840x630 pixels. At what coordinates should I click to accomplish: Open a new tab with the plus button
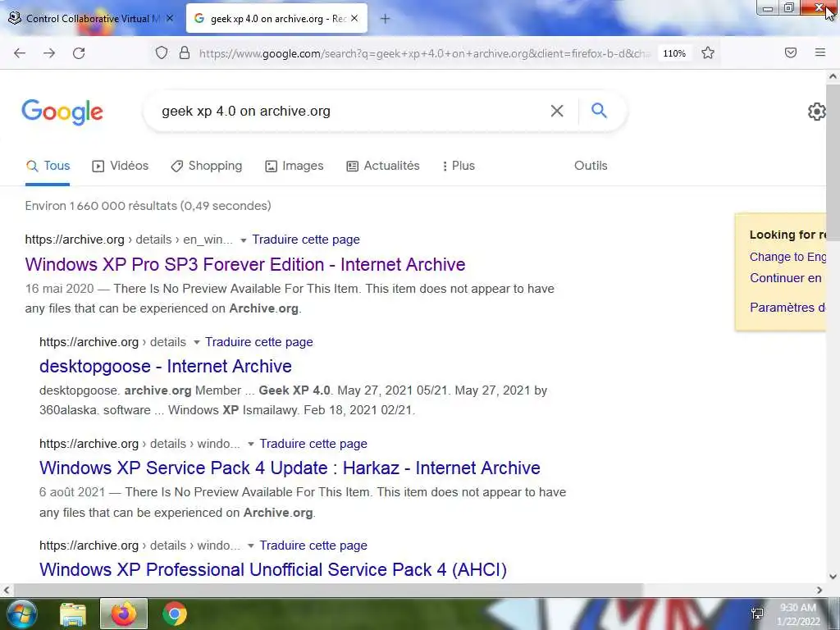click(385, 19)
